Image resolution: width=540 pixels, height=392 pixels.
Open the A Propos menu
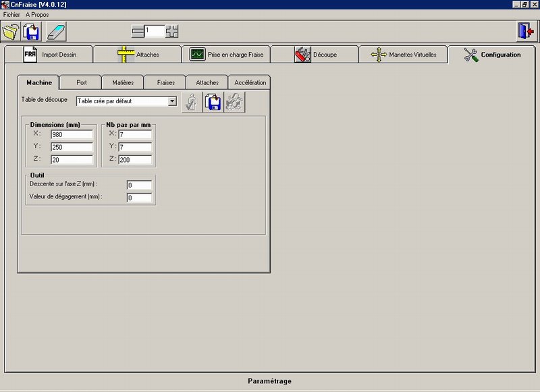37,14
